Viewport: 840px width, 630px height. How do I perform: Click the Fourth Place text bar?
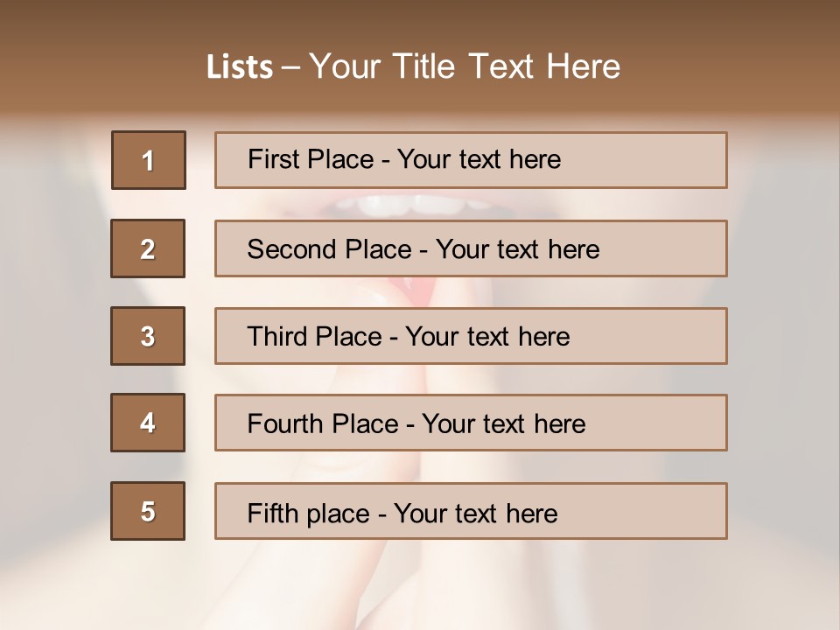[471, 423]
